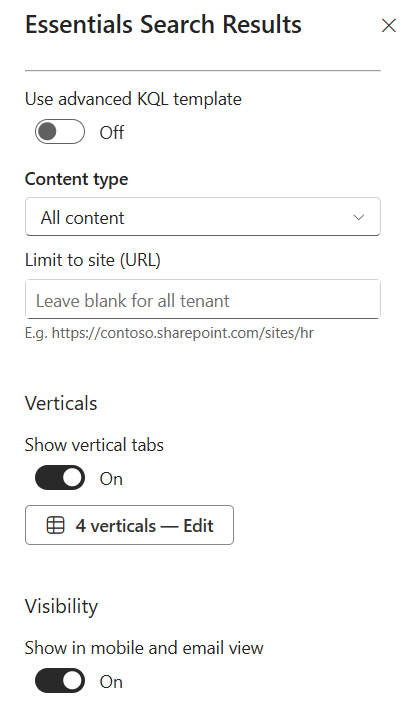Select the Essentials Search Results title
Screen dimensions: 402x707
[163, 24]
